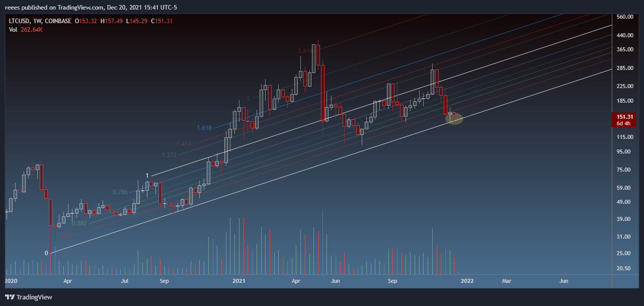Select the 225.00 price axis label
Image resolution: width=644 pixels, height=306 pixels.
pyautogui.click(x=624, y=86)
